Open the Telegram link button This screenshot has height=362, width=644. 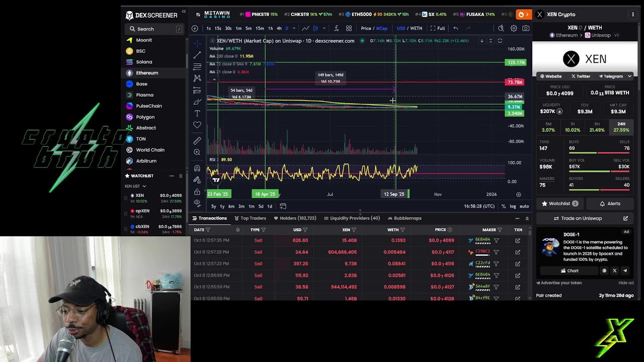point(610,76)
